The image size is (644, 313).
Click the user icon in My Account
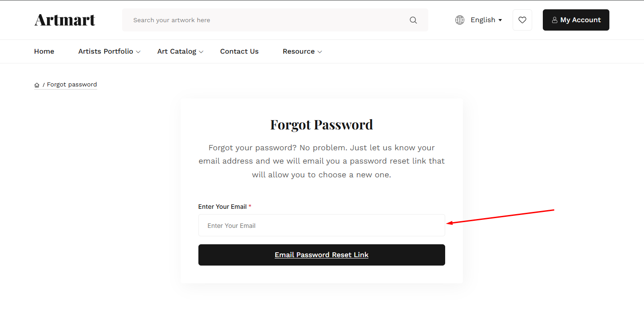pos(554,20)
